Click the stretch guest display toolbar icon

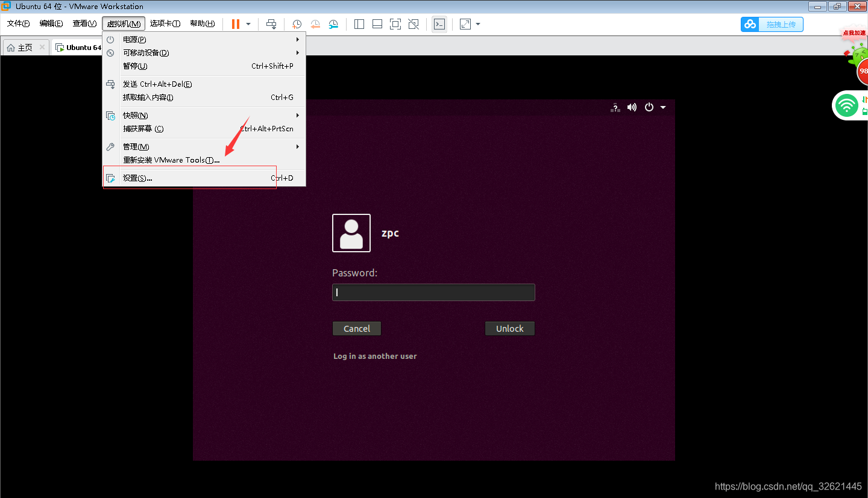[x=465, y=24]
